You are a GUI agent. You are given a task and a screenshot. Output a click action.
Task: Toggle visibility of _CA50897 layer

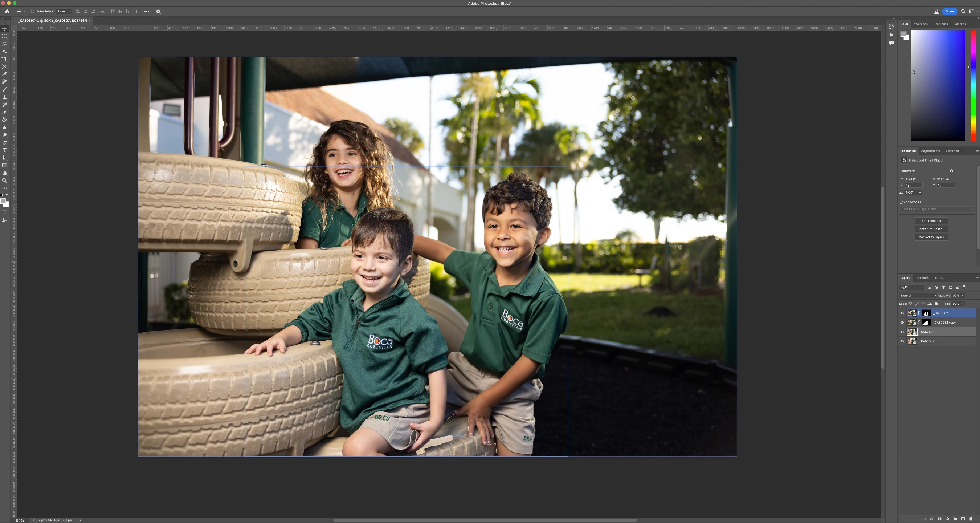(x=902, y=341)
